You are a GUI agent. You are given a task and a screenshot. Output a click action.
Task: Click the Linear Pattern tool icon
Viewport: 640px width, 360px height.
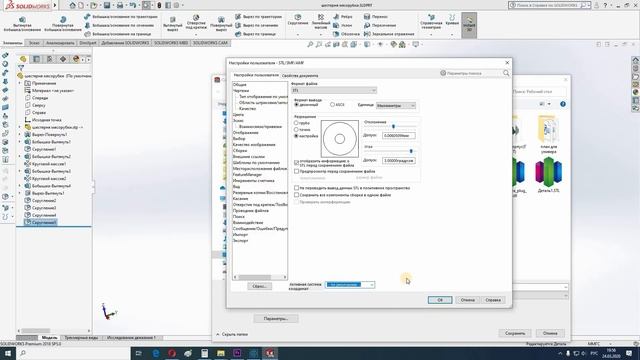[x=321, y=17]
